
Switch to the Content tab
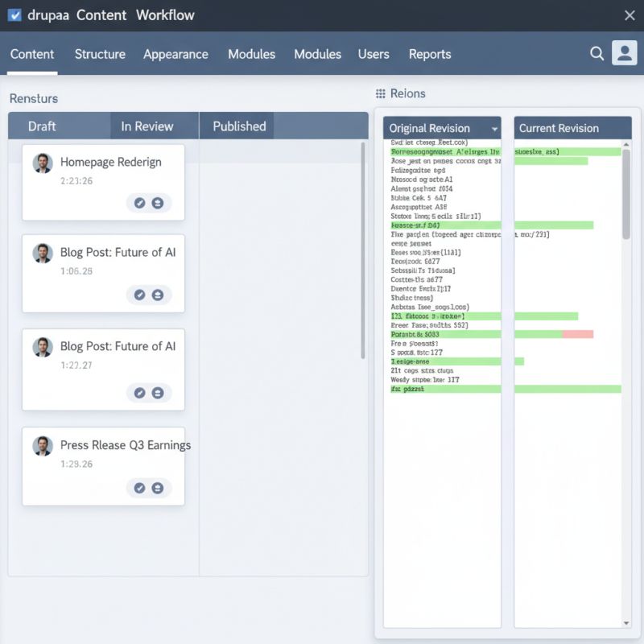click(32, 54)
